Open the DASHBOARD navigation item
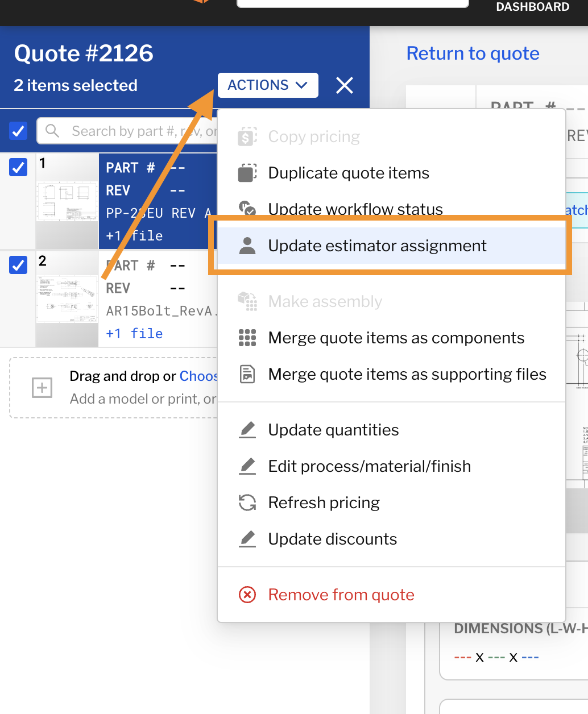This screenshot has width=588, height=714. 533,7
